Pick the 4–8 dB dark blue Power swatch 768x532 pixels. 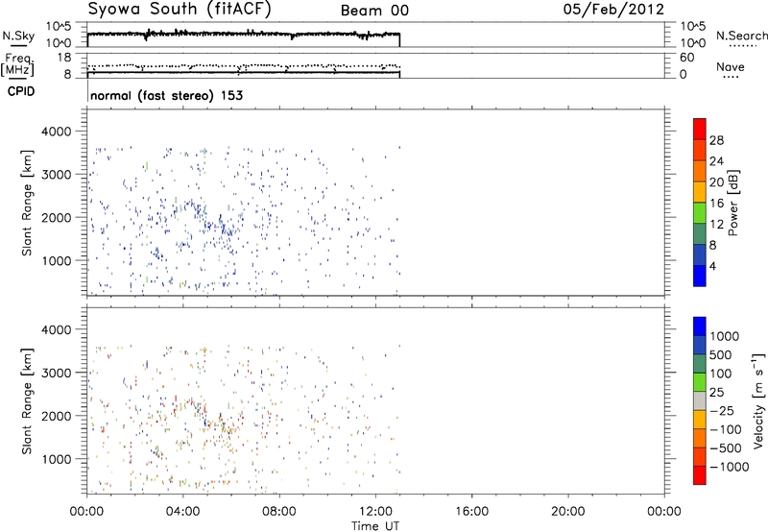700,254
